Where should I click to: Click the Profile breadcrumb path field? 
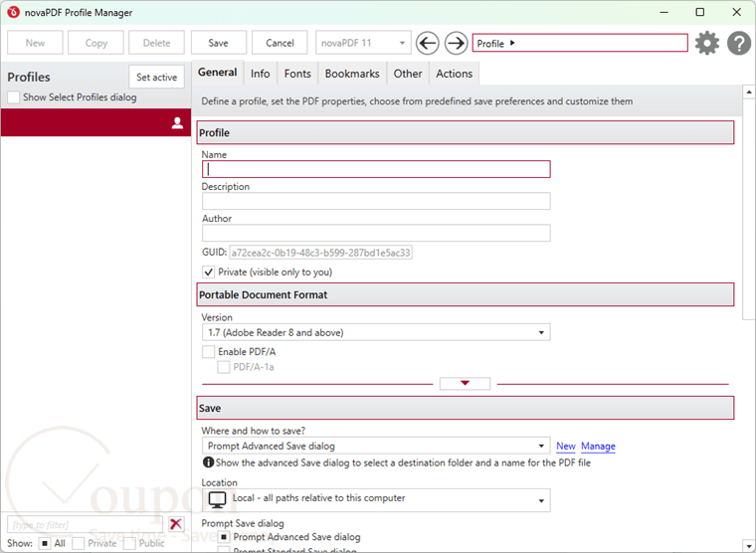pos(580,43)
